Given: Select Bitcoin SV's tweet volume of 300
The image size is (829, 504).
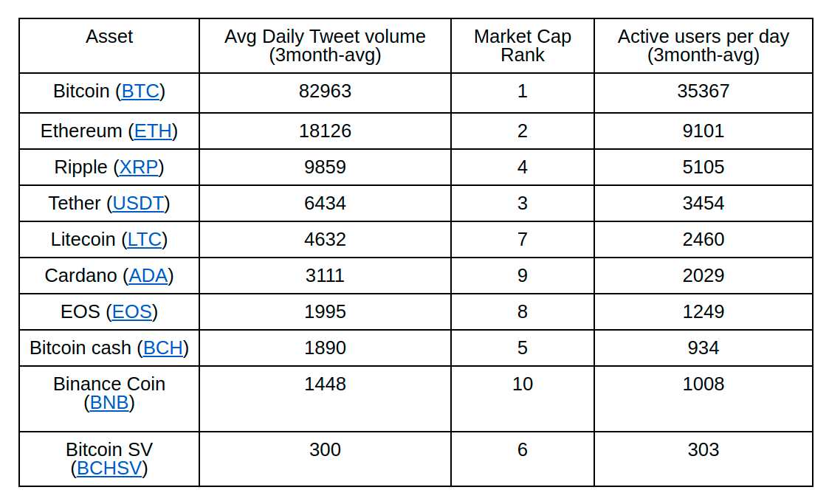Looking at the screenshot, I should coord(325,450).
